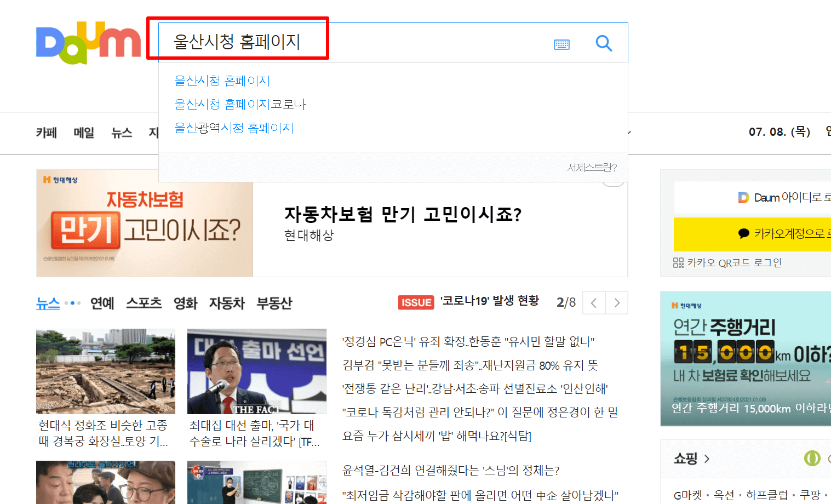
Task: Open article 현대식 정화조 비슷한 고종
Action: coord(103,433)
